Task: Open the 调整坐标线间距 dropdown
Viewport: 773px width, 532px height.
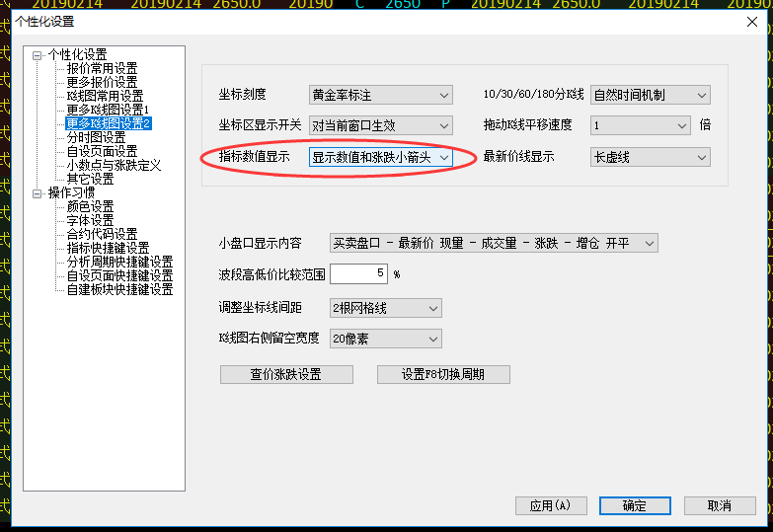Action: click(386, 308)
